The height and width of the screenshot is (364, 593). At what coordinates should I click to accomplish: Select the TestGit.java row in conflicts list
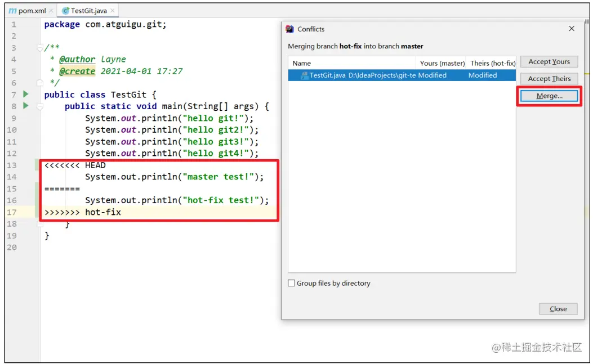pos(402,75)
